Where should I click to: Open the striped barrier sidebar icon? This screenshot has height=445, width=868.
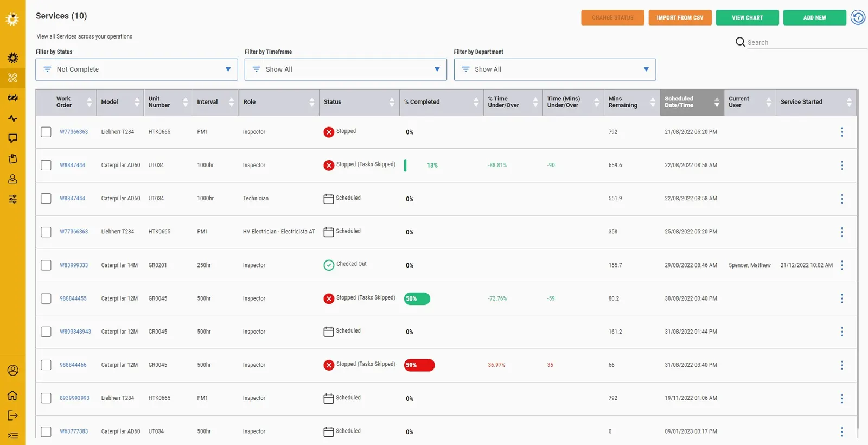(x=12, y=98)
